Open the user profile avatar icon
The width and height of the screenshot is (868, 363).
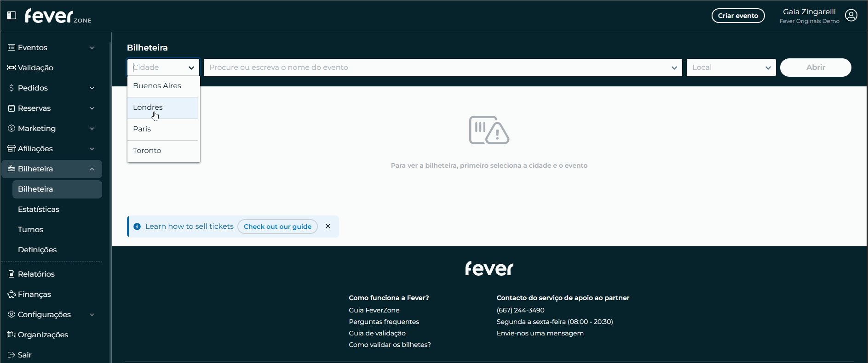pyautogui.click(x=851, y=16)
